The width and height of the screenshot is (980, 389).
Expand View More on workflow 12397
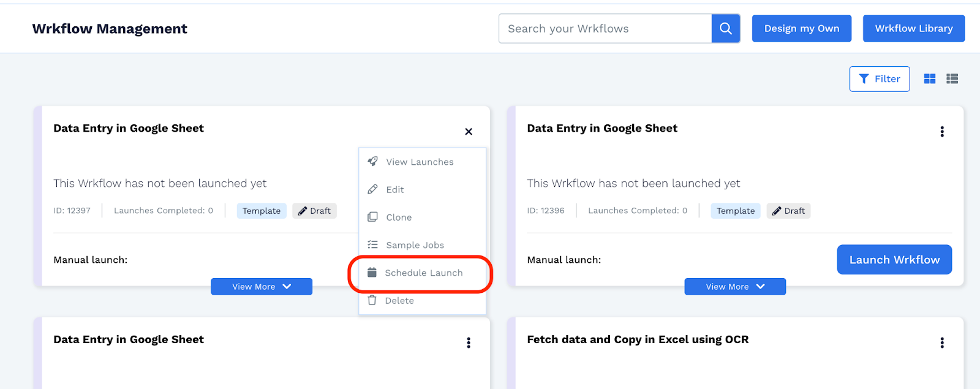point(262,287)
